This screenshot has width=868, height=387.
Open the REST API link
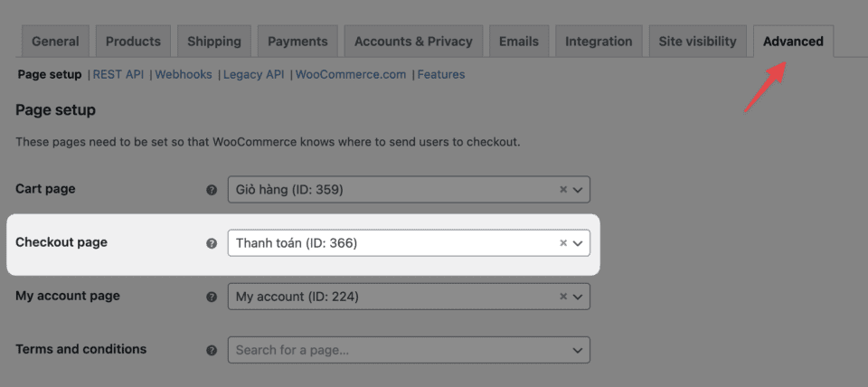(118, 74)
